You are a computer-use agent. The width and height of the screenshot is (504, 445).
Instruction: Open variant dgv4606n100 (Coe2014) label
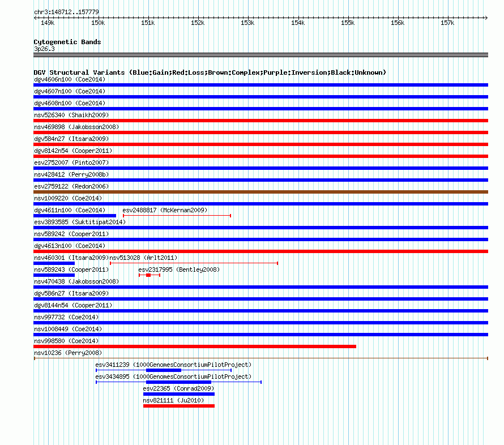[70, 79]
